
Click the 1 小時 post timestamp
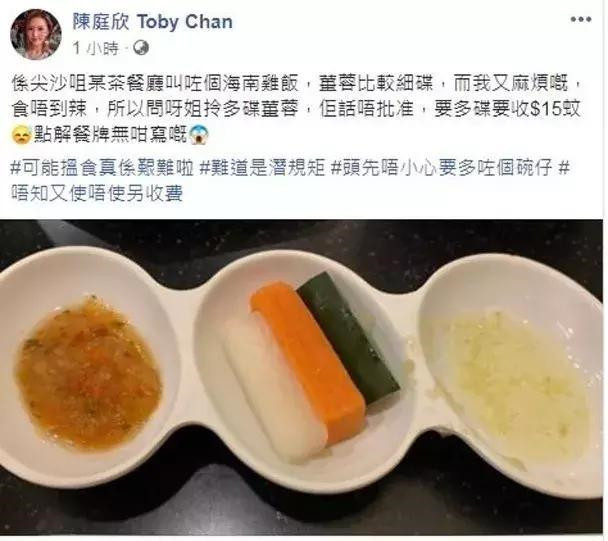[95, 48]
